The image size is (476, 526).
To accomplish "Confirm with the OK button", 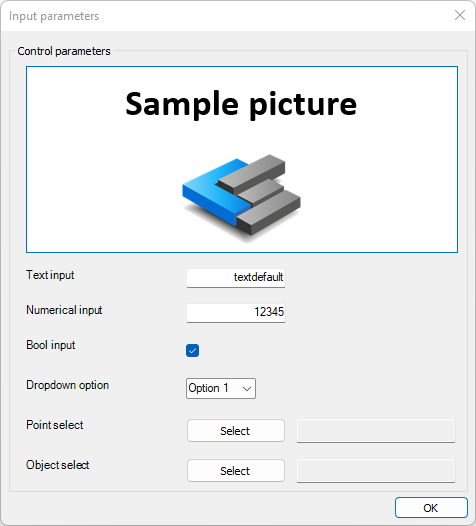I will coord(431,508).
